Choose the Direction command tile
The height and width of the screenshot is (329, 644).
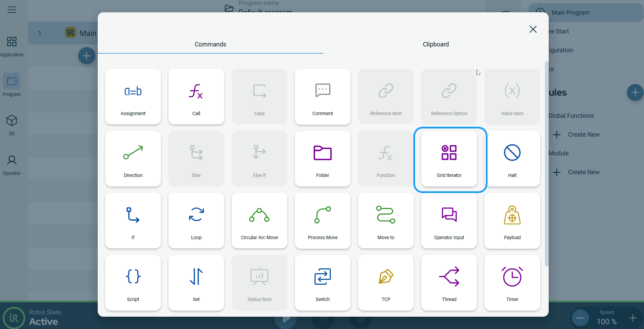tap(133, 159)
